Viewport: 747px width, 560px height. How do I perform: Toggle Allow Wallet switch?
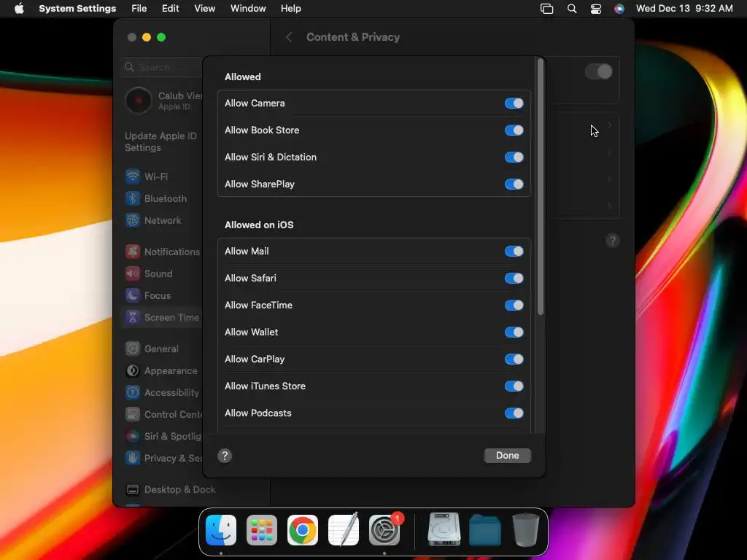click(x=514, y=332)
